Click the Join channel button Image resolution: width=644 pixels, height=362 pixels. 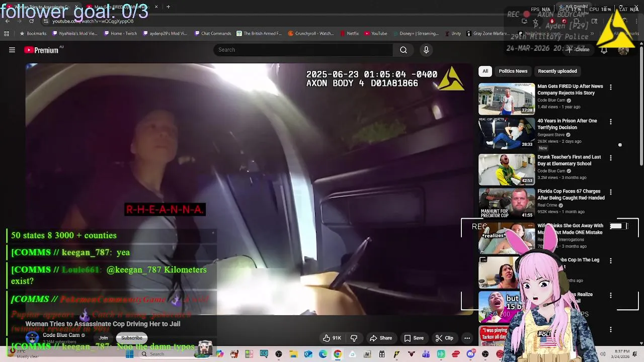(x=103, y=338)
